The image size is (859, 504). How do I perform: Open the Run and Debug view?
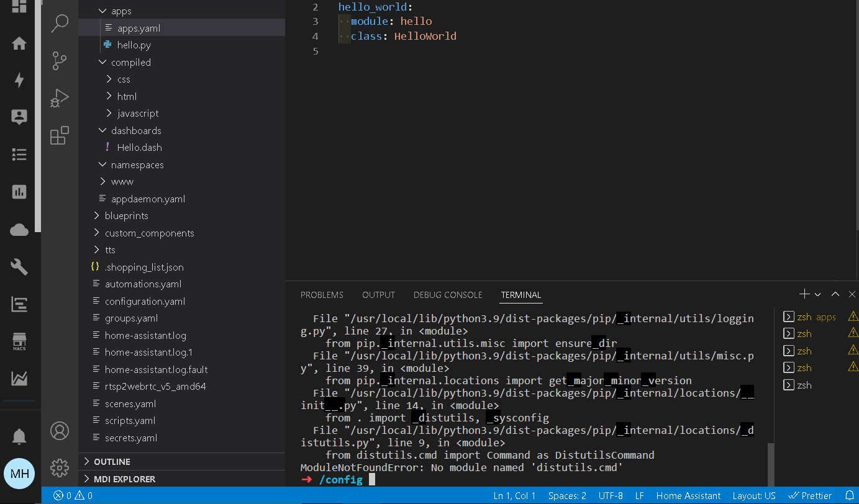(x=60, y=98)
